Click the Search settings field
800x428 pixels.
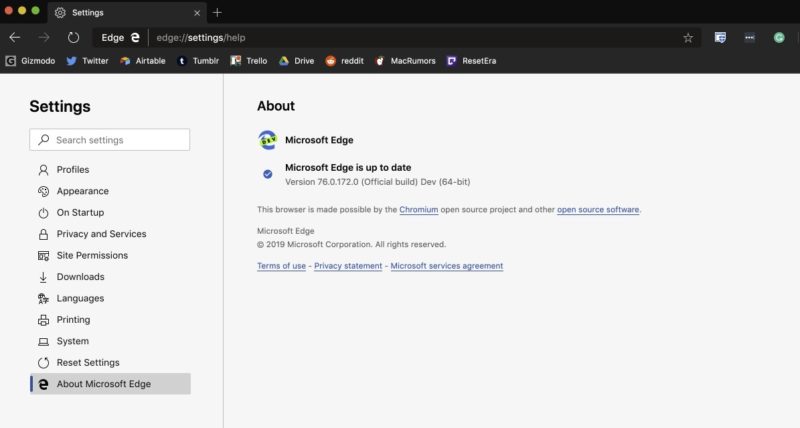point(110,140)
